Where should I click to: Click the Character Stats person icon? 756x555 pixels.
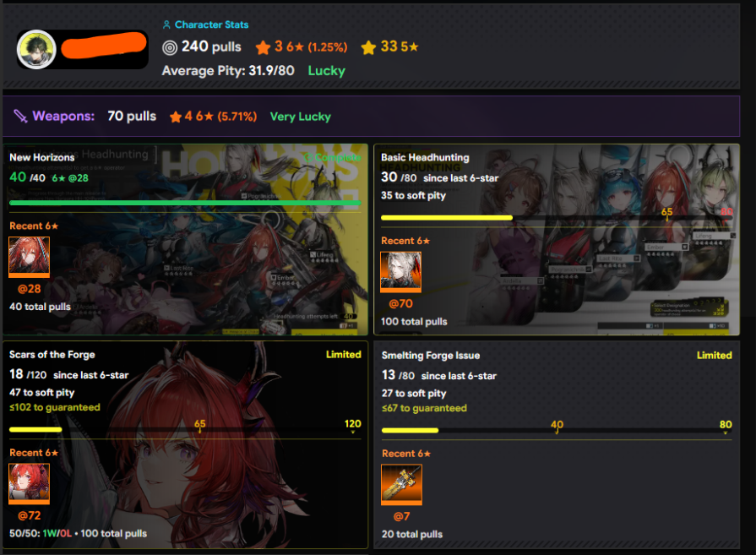[166, 24]
